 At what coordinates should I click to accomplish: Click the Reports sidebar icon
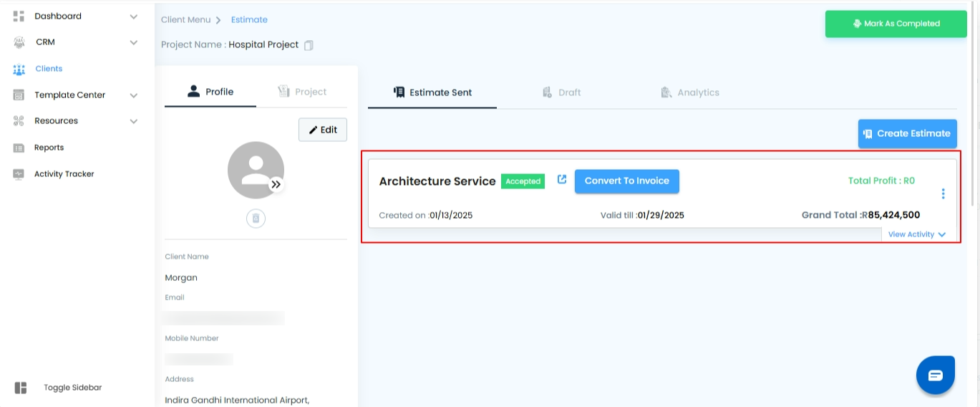coord(19,148)
